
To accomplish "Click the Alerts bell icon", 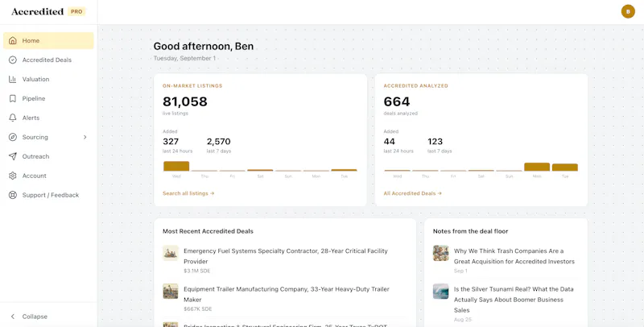I will click(13, 118).
